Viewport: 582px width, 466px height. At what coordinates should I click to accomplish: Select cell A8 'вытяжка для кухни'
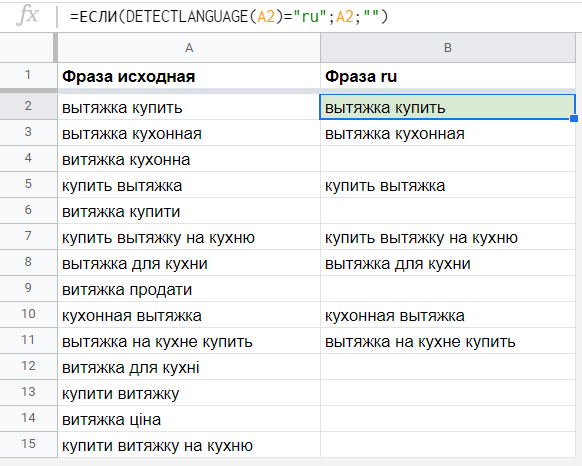[189, 263]
